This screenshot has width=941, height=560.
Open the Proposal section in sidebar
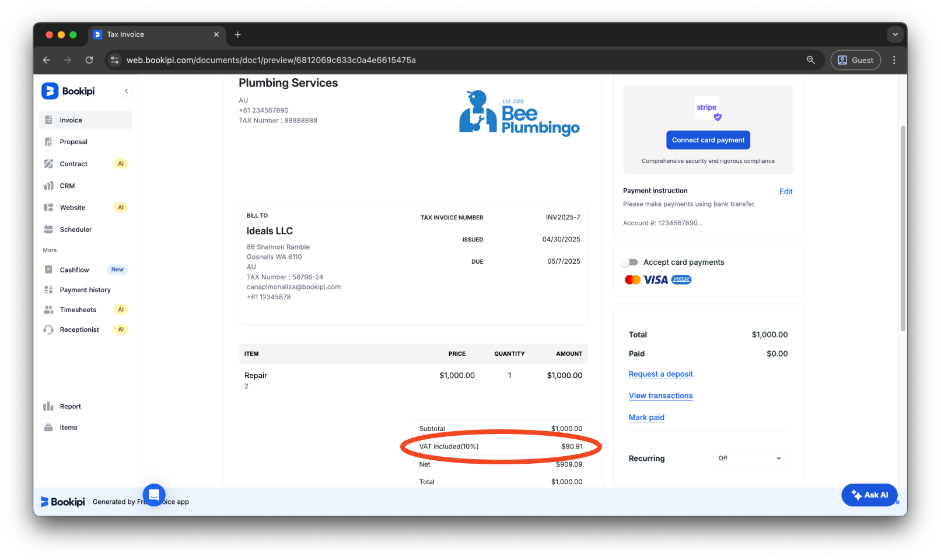point(74,141)
